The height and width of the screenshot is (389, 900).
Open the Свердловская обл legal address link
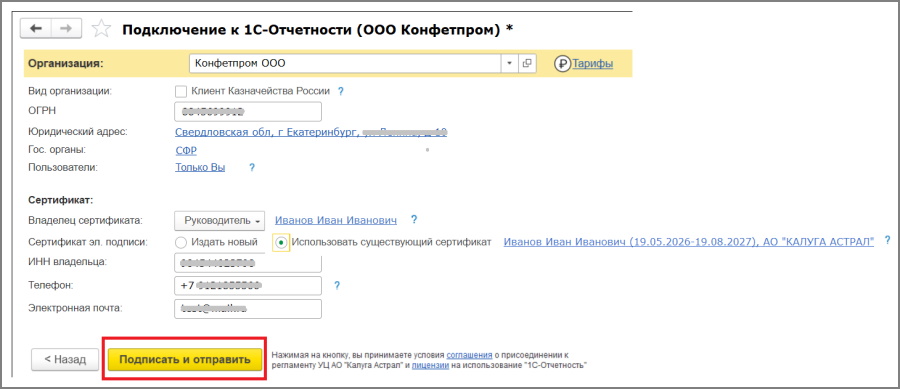pyautogui.click(x=311, y=133)
